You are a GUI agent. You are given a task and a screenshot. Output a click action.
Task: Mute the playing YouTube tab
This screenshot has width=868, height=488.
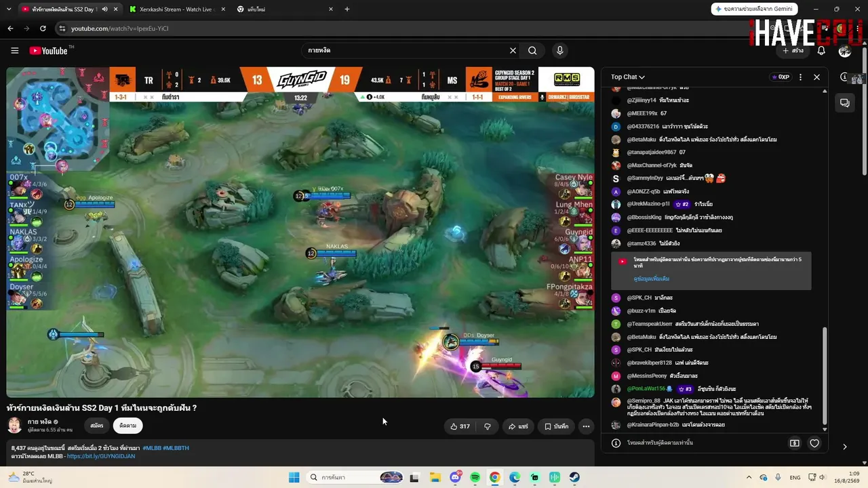coord(104,9)
